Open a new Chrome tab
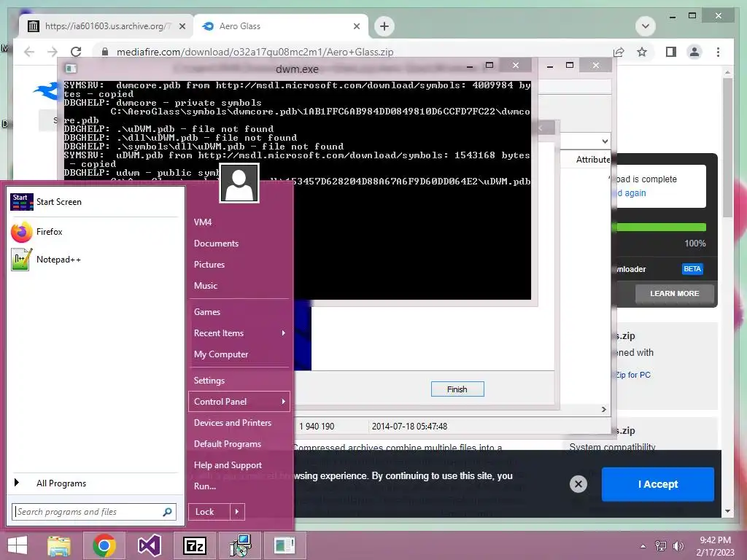The height and width of the screenshot is (560, 747). (384, 26)
